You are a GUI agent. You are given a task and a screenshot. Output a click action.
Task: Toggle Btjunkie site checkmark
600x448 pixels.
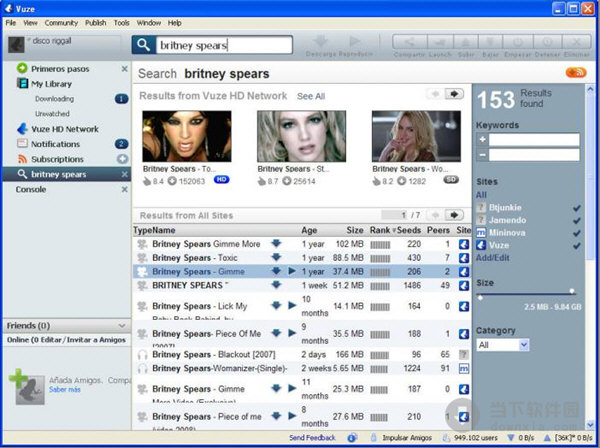pyautogui.click(x=577, y=208)
